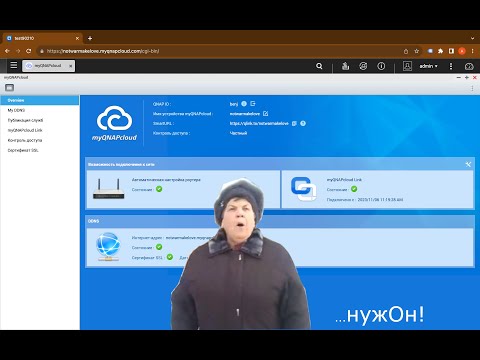Open event notifications info icon
This screenshot has height=360, width=480.
381,66
